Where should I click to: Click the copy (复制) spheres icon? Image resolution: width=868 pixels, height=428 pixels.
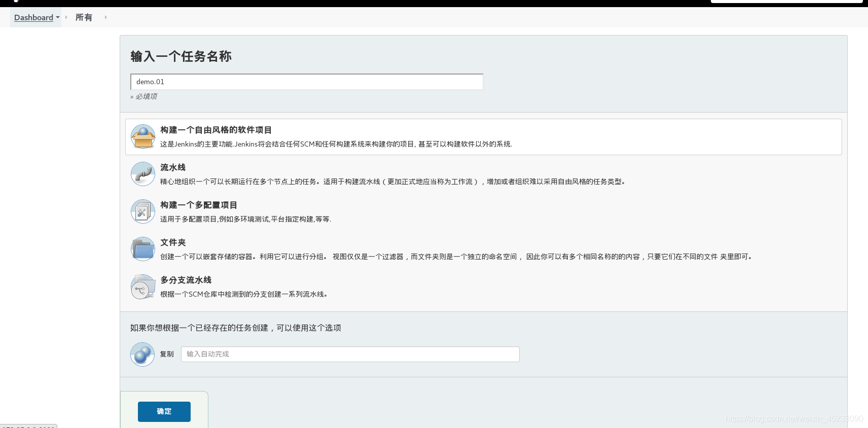click(x=142, y=354)
